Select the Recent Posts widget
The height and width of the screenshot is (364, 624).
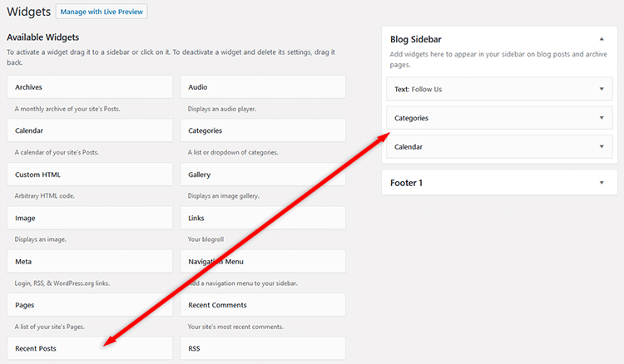90,348
